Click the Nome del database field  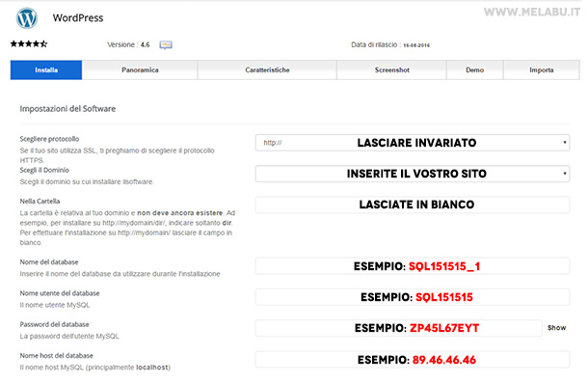coord(413,266)
